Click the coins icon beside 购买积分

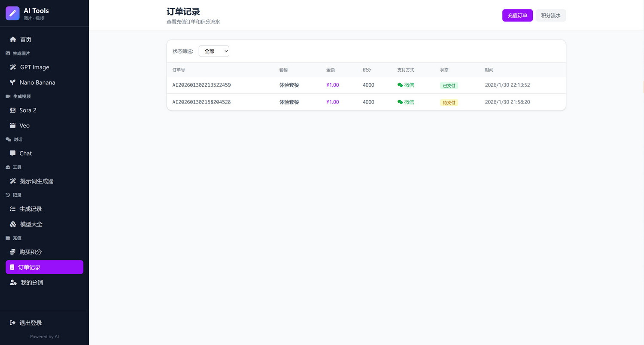(13, 252)
